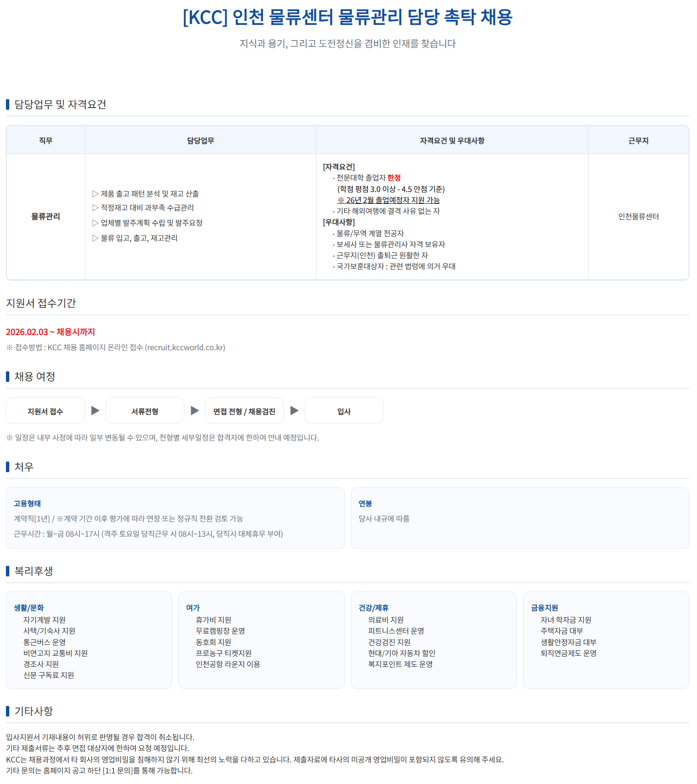
Task: Click triangle bullet before 적정재고 대비 과부족 수급관리
Action: (x=95, y=208)
